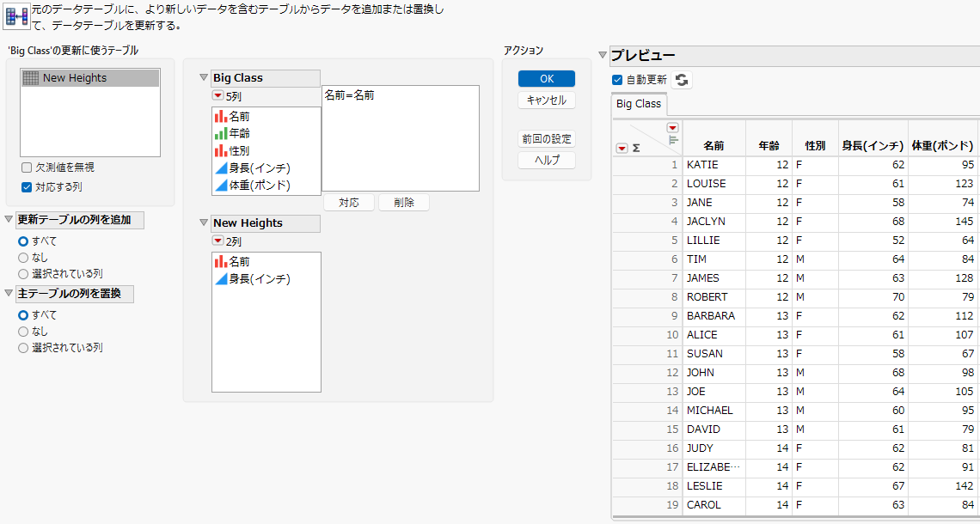
Task: Click the sort bars icon in preview header corner
Action: pyautogui.click(x=673, y=140)
